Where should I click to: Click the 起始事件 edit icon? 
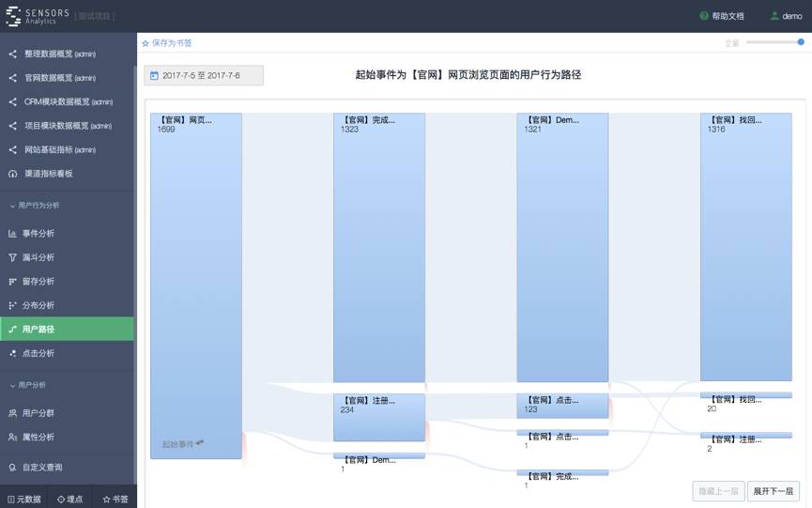pyautogui.click(x=200, y=443)
